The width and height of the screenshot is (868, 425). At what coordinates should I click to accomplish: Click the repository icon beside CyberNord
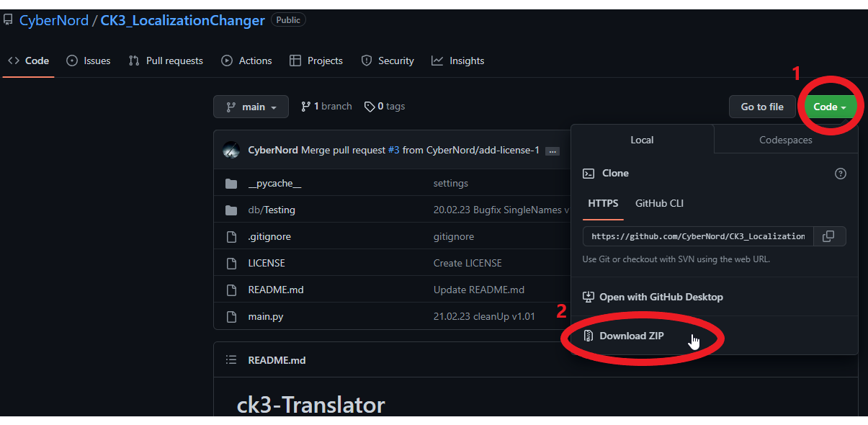click(8, 20)
